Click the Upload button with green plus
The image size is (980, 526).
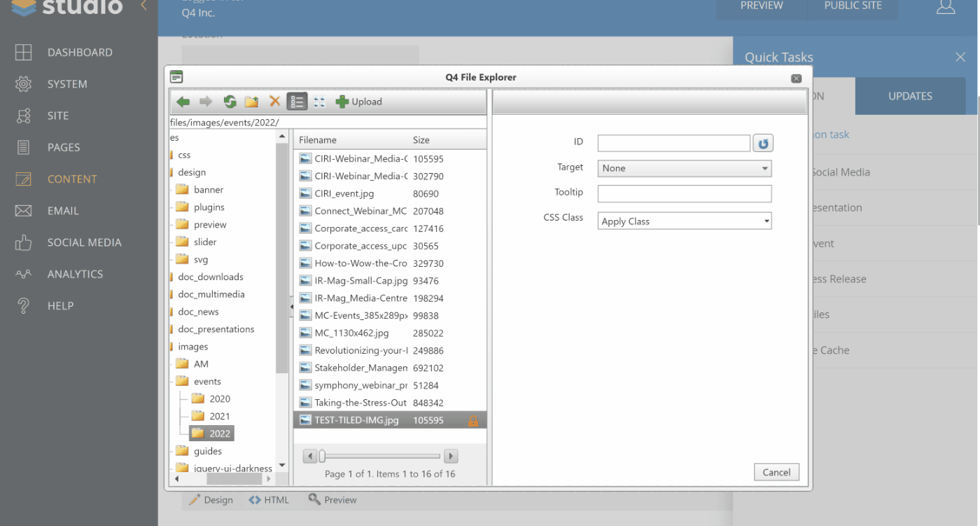(359, 102)
